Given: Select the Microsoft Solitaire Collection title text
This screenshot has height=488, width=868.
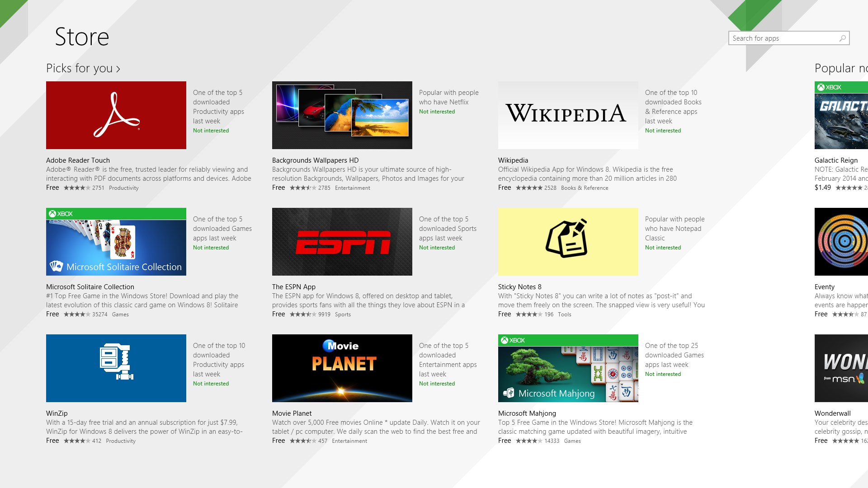Looking at the screenshot, I should point(90,287).
